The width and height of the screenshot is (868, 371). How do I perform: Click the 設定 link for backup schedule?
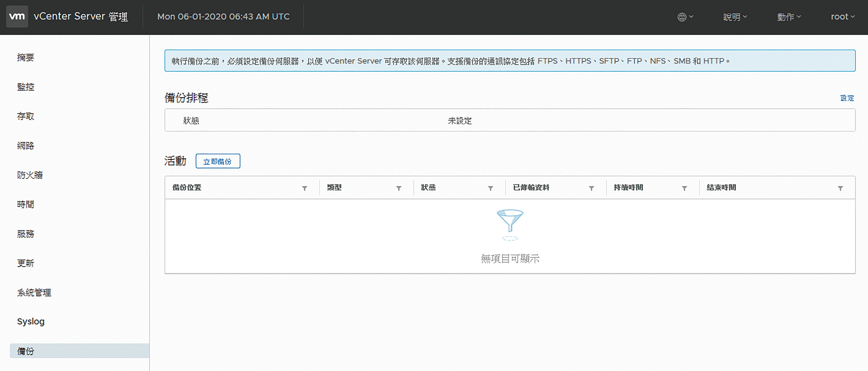click(847, 98)
